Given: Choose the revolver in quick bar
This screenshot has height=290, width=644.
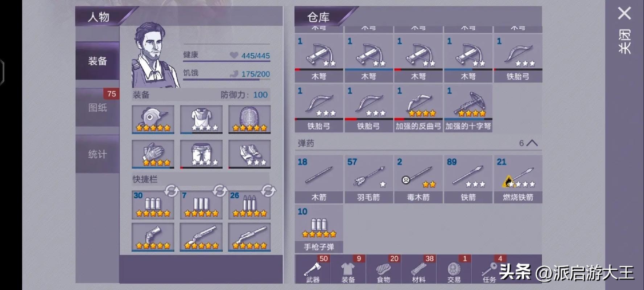Looking at the screenshot, I should (x=153, y=237).
